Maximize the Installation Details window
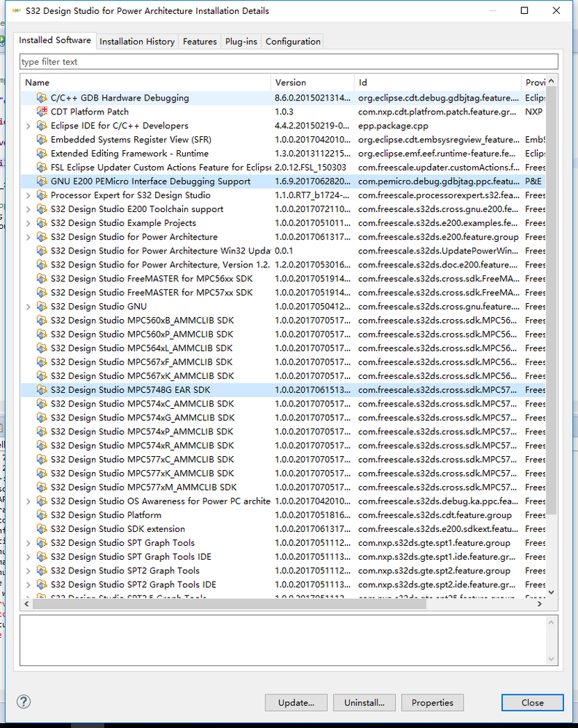Image resolution: width=578 pixels, height=728 pixels. click(524, 10)
